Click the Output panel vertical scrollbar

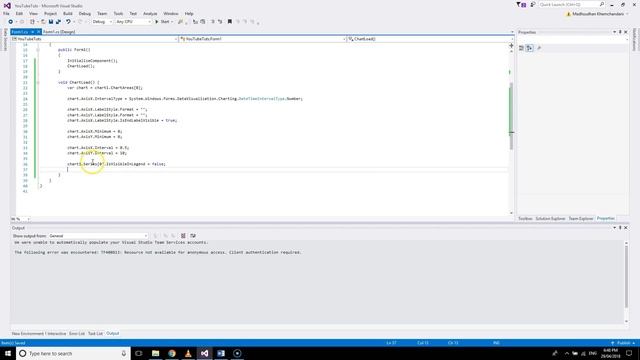(627, 276)
